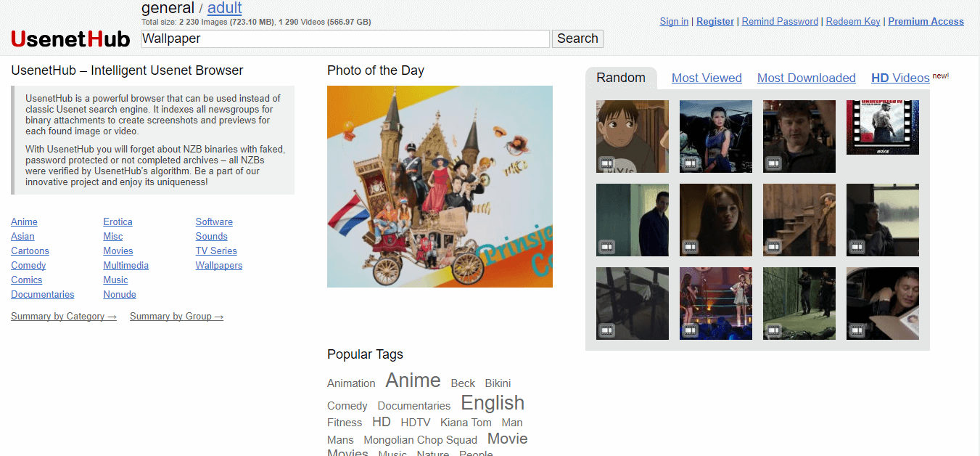Screen dimensions: 980x456
Task: Click the search field containing Wallpaper
Action: click(x=345, y=38)
